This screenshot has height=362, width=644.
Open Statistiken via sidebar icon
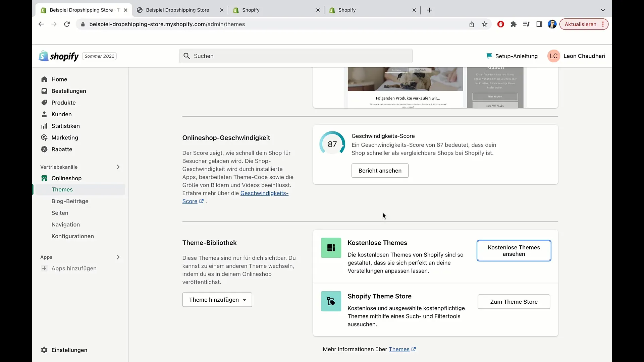coord(44,126)
